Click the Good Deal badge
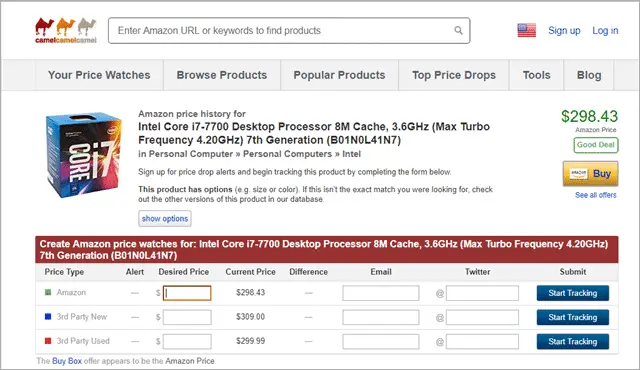This screenshot has height=370, width=640. click(x=596, y=145)
